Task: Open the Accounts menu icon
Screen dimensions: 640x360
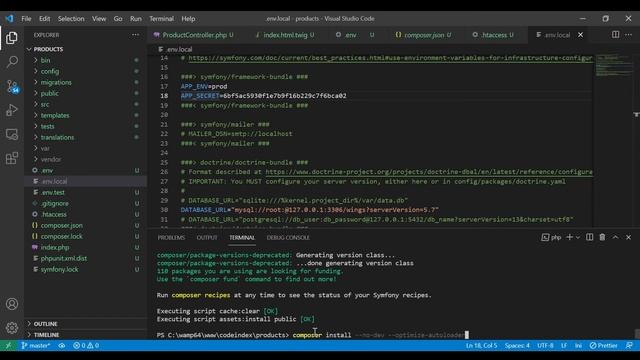Action: click(x=12, y=304)
